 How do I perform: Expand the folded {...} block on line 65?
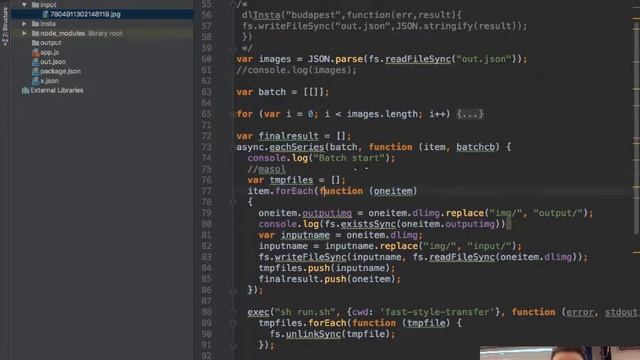470,114
